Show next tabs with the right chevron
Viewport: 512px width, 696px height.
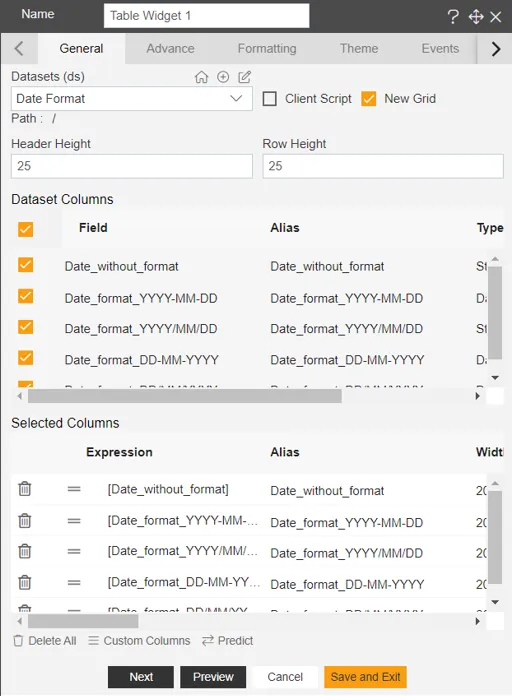click(496, 49)
